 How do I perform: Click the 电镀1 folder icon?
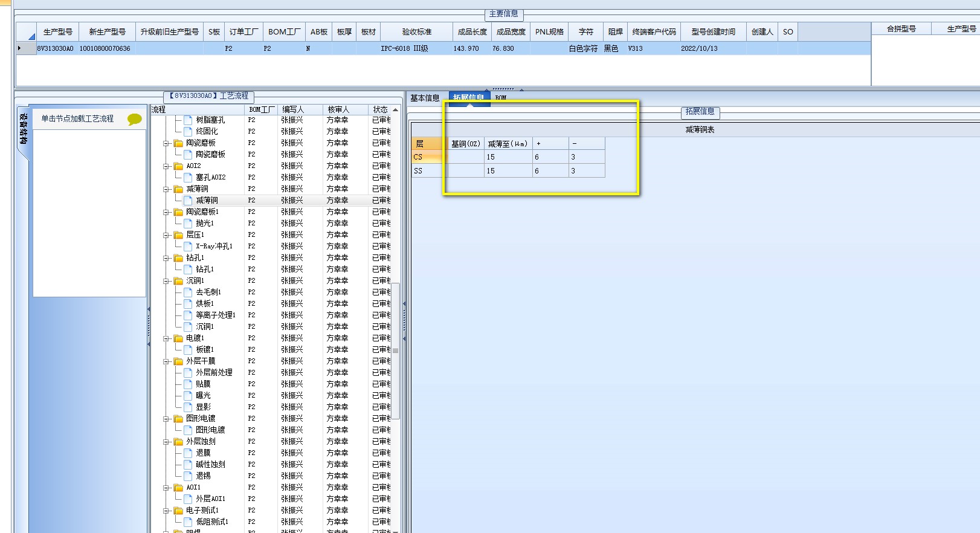tap(178, 338)
